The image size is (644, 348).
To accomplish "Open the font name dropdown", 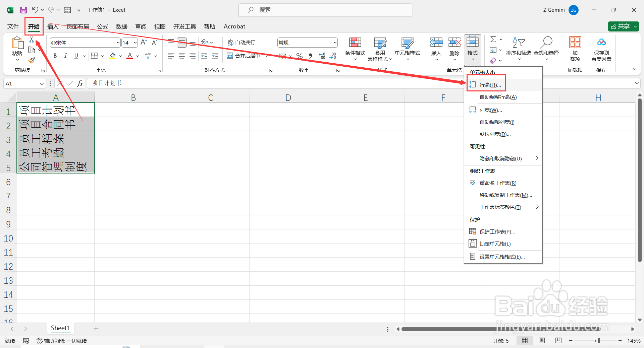I will click(118, 43).
